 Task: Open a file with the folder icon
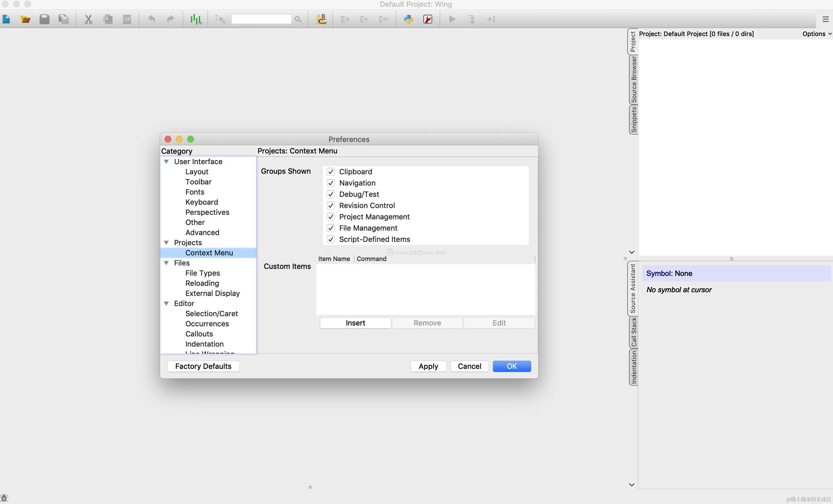point(25,19)
